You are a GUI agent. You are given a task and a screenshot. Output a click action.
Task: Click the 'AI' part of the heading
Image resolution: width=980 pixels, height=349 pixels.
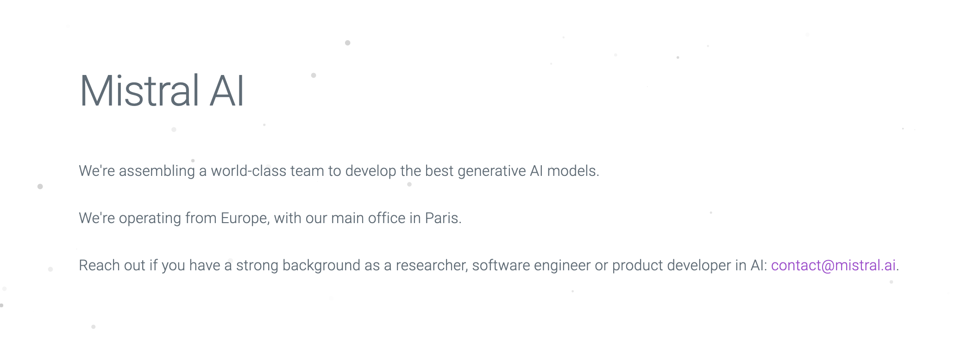tap(227, 91)
